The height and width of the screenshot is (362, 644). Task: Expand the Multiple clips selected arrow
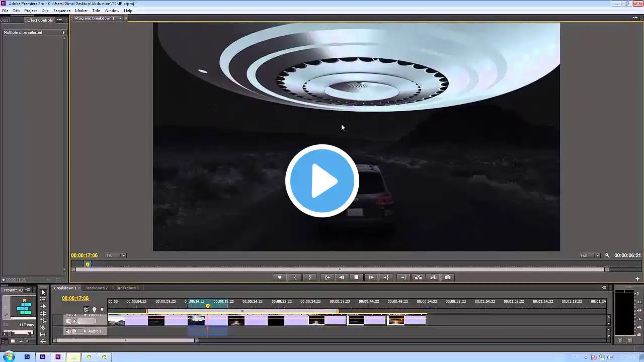pos(63,33)
